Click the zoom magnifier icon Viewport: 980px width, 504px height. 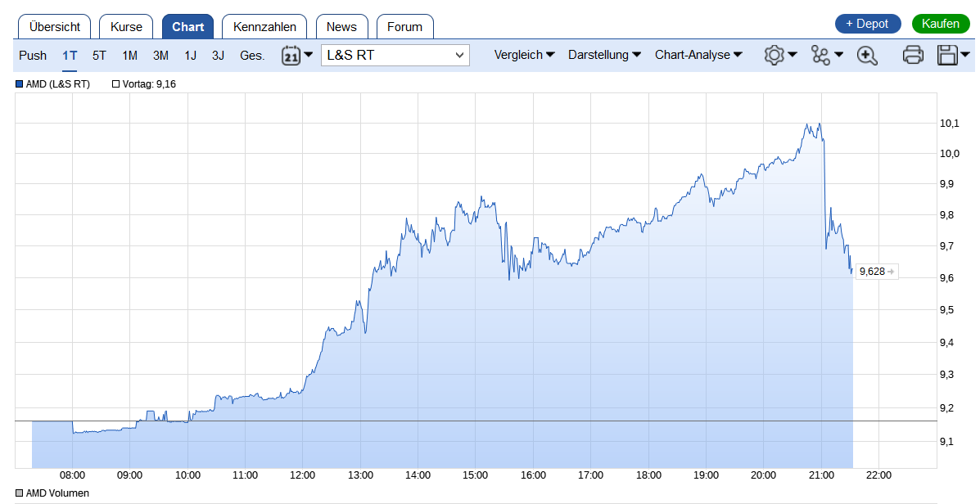pos(867,55)
